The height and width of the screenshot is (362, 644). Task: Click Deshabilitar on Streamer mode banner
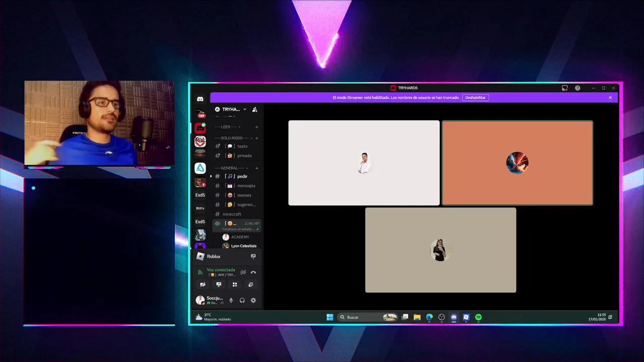coord(475,98)
